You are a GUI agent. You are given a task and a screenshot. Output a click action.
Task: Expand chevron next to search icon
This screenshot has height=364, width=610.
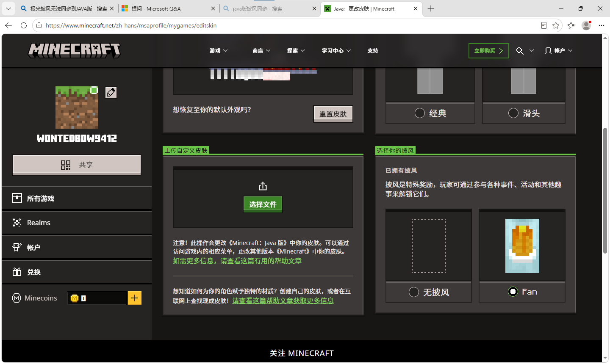(532, 51)
